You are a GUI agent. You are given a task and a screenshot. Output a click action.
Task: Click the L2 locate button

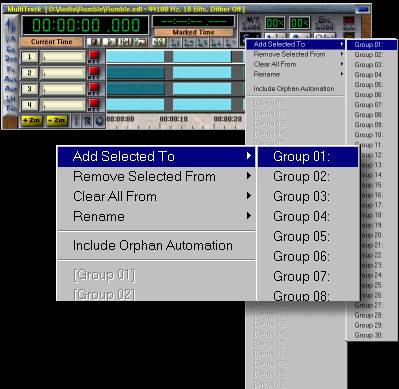189,42
